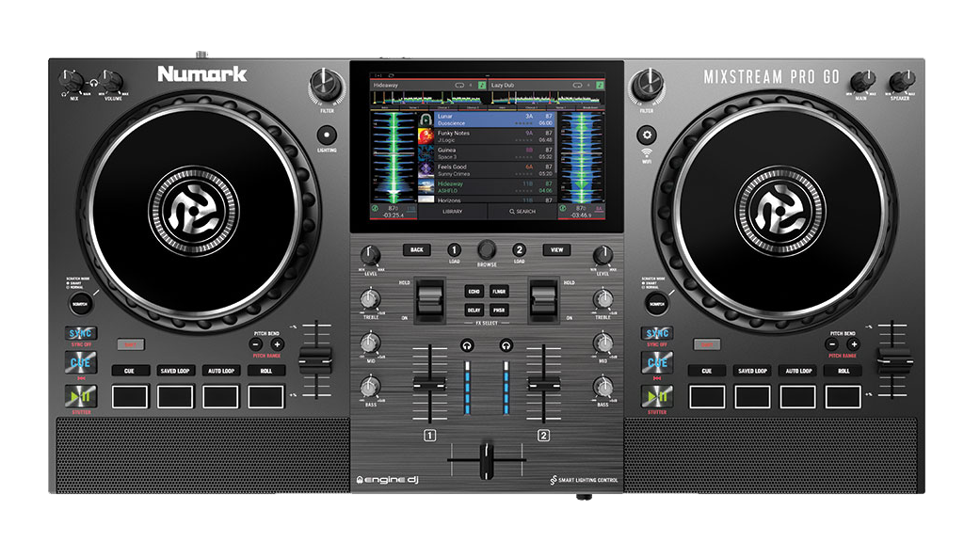Viewport: 980px width, 542px height.
Task: Click the red SHIFT button on deck 1
Action: pos(131,344)
